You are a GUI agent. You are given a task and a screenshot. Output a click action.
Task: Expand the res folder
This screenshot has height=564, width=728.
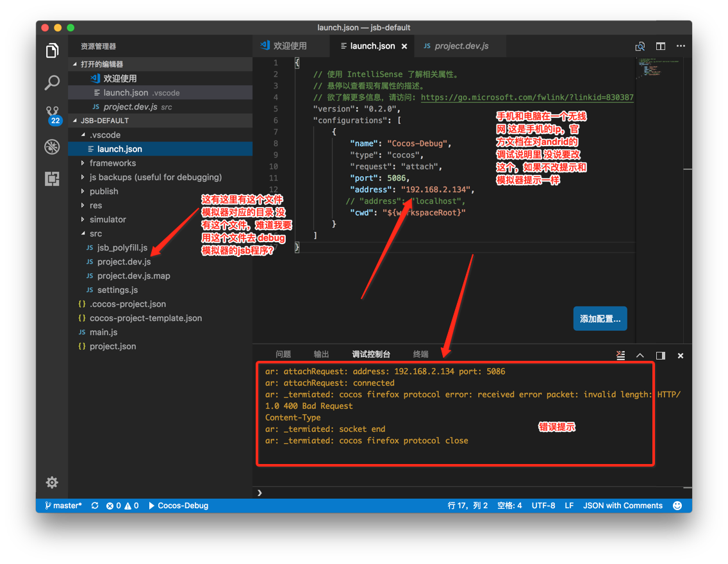coord(83,205)
